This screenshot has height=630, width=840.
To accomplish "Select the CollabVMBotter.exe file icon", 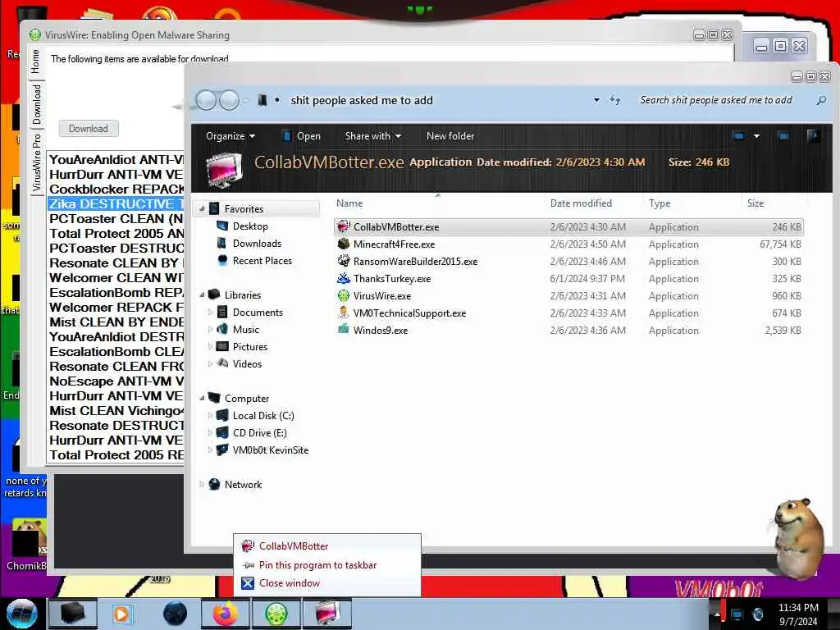I will click(344, 226).
